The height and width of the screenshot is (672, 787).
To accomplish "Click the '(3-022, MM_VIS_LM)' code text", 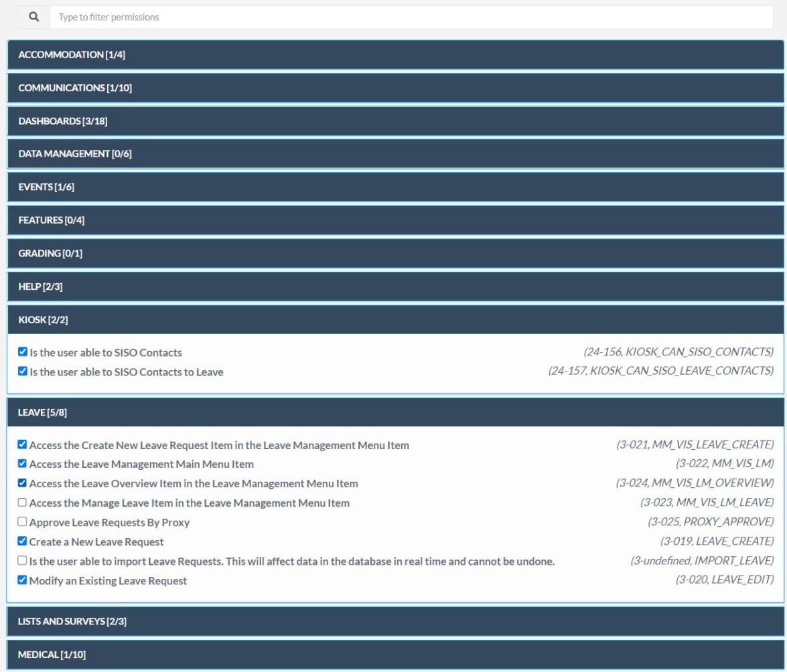I will click(x=725, y=463).
